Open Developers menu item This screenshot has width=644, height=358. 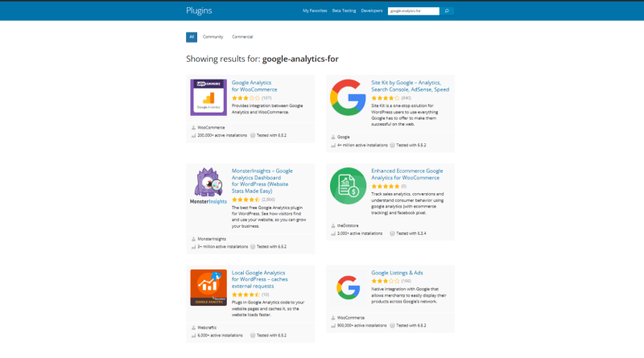coord(372,10)
